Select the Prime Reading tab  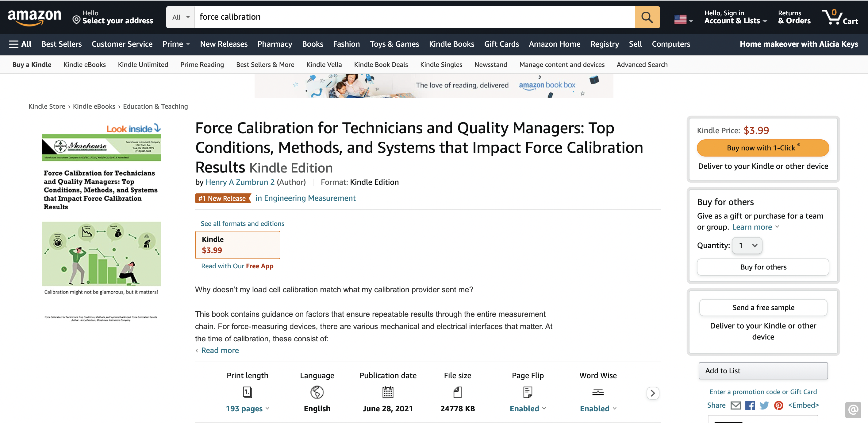202,64
